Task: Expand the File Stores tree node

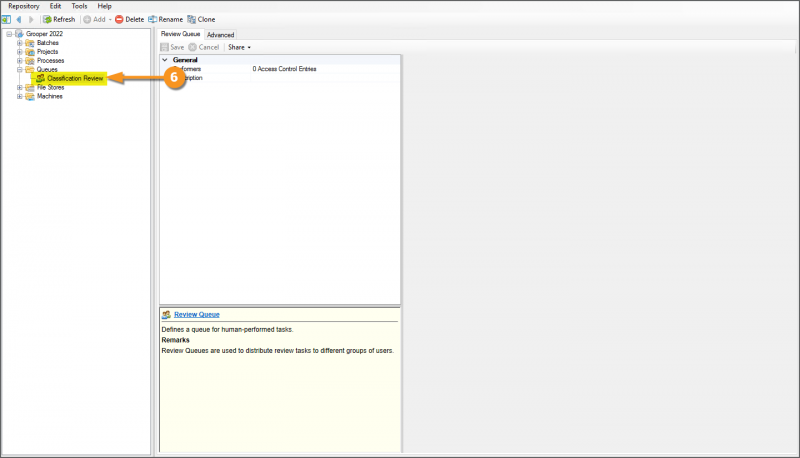Action: 19,88
